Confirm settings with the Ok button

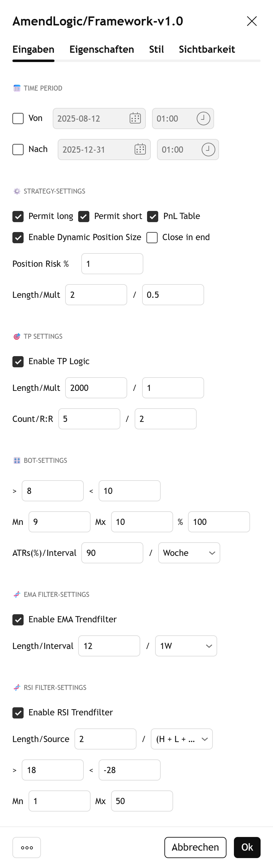(x=247, y=847)
